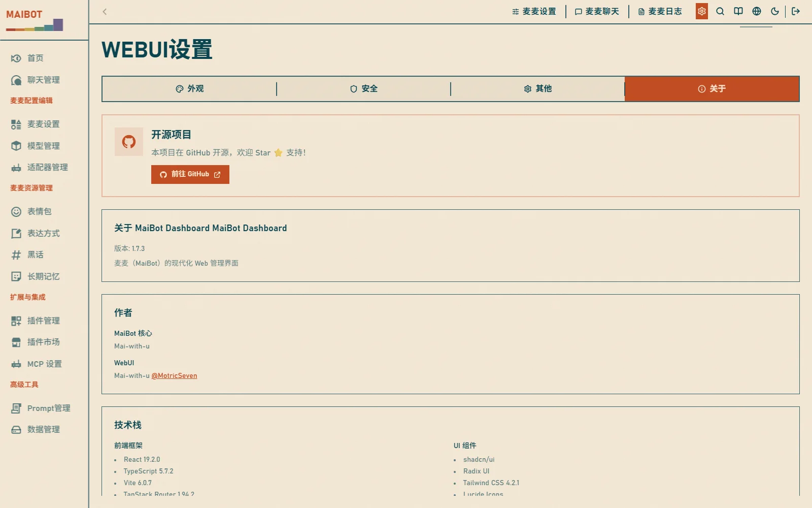Click the 麦麦资源管理 sidebar section label
This screenshot has height=508, width=812.
31,188
